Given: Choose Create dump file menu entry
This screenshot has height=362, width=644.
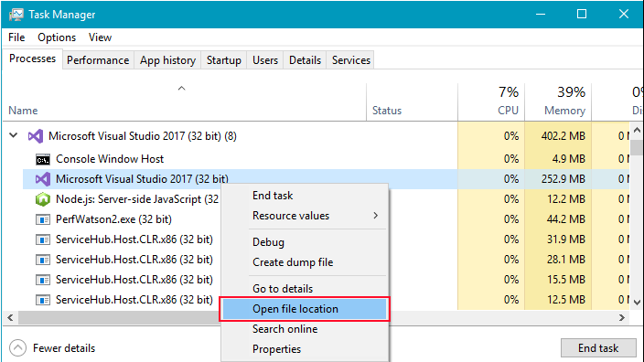Looking at the screenshot, I should 293,262.
